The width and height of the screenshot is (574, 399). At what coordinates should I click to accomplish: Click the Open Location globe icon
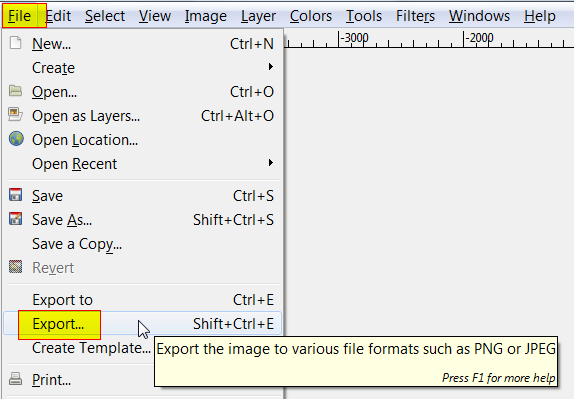pos(16,139)
